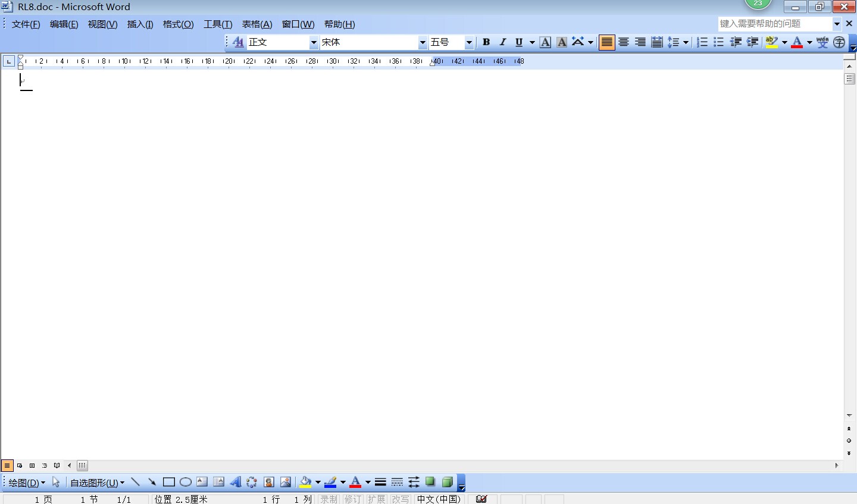Open the font name dropdown showing 宋体
The height and width of the screenshot is (504, 857).
coord(423,42)
